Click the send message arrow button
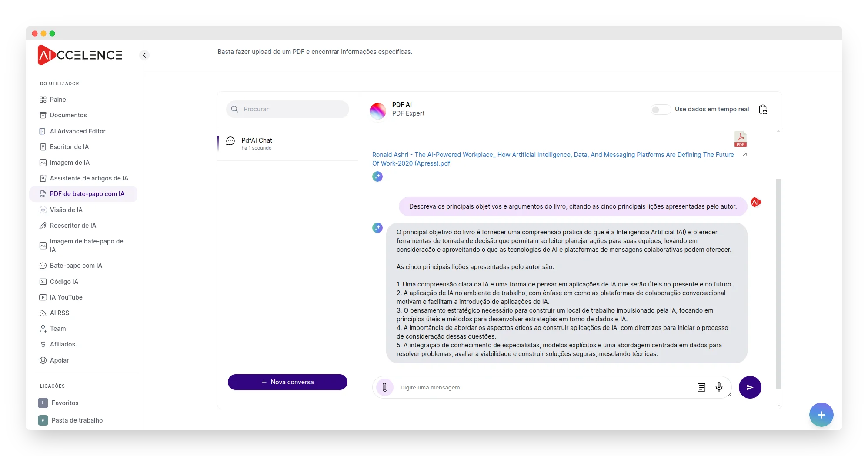868x456 pixels. [x=750, y=387]
